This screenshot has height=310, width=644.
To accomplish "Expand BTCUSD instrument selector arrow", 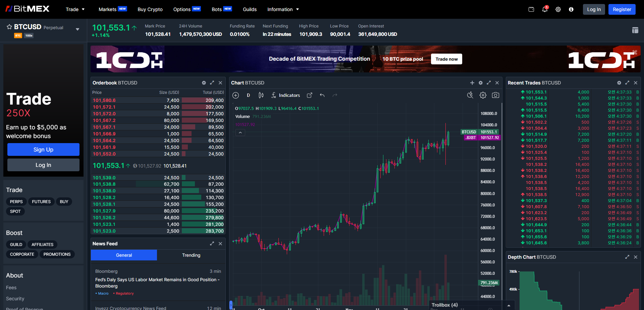I will 77,29.
